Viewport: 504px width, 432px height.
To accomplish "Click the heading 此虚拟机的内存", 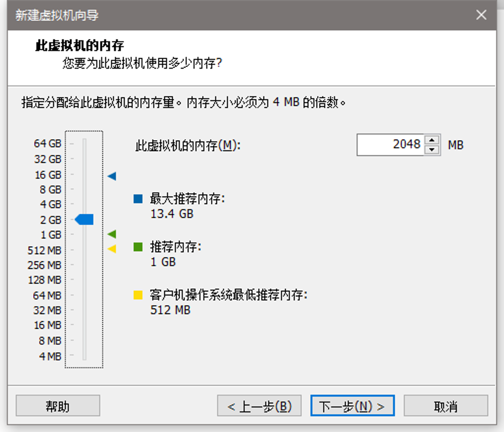I will [x=80, y=46].
